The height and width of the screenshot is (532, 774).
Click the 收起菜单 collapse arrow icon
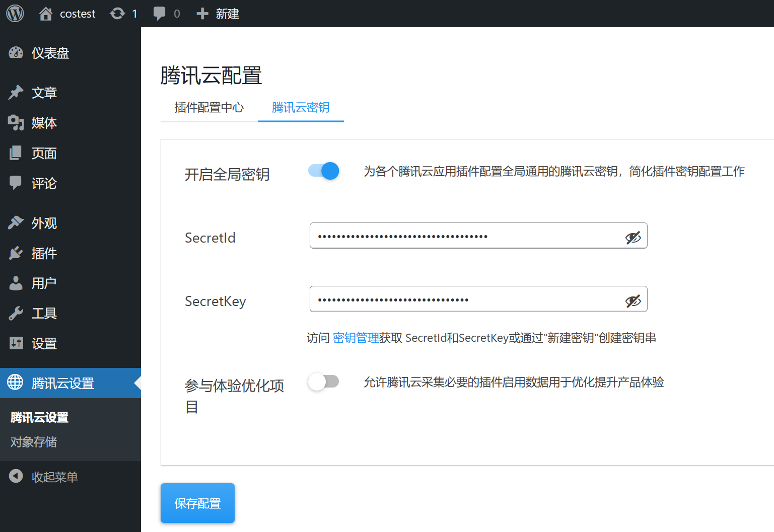pyautogui.click(x=16, y=476)
